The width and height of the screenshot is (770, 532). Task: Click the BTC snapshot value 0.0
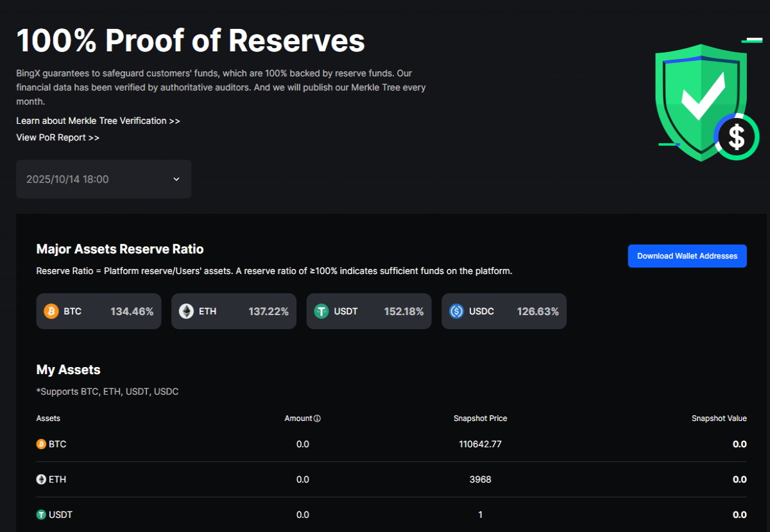pyautogui.click(x=740, y=444)
